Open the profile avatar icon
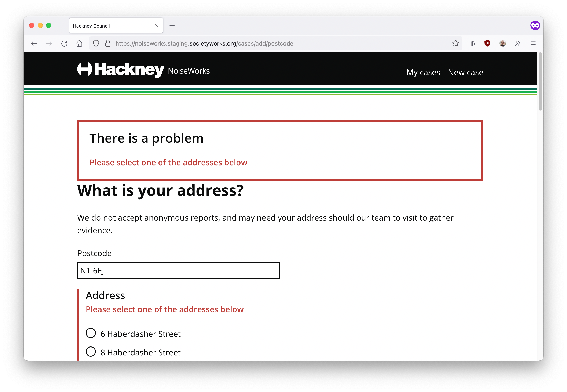This screenshot has height=392, width=567. tap(503, 43)
